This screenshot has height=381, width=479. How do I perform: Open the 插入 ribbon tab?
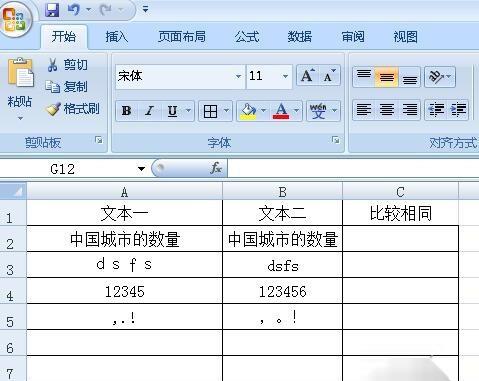117,36
